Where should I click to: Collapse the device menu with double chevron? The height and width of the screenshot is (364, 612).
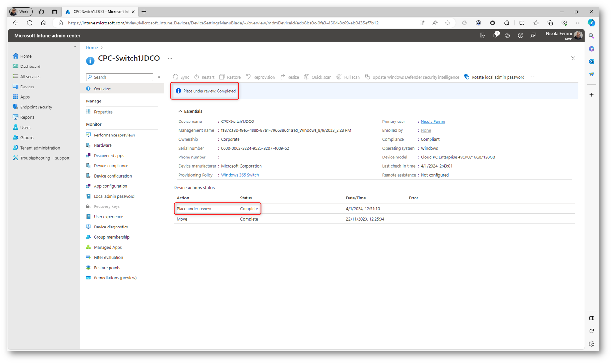159,77
